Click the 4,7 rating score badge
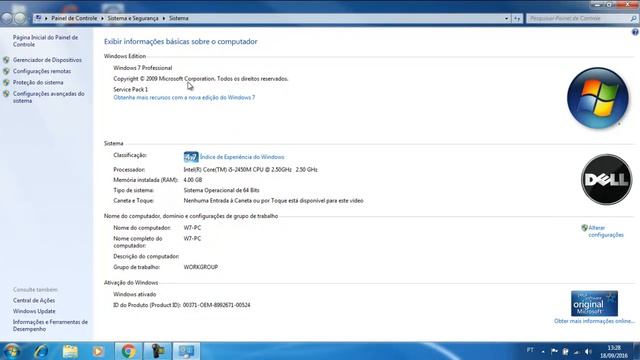Image resolution: width=640 pixels, height=360 pixels. (x=191, y=157)
